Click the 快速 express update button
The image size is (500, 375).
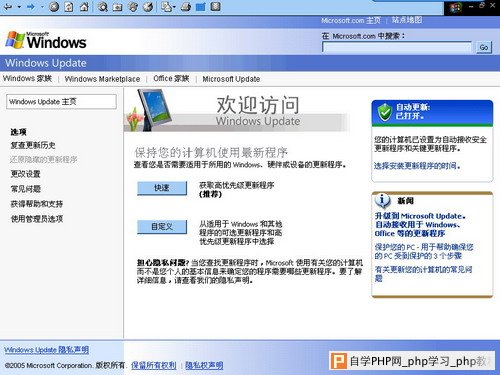coord(162,188)
